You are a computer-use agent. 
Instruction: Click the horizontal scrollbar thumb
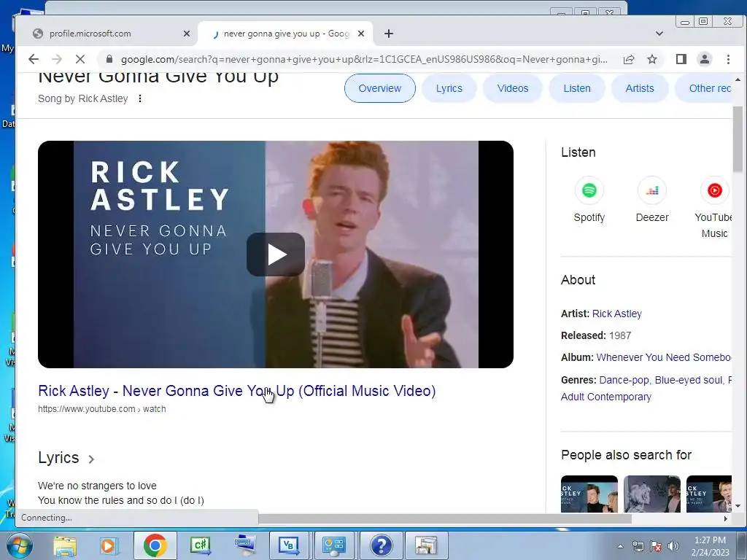pos(445,518)
